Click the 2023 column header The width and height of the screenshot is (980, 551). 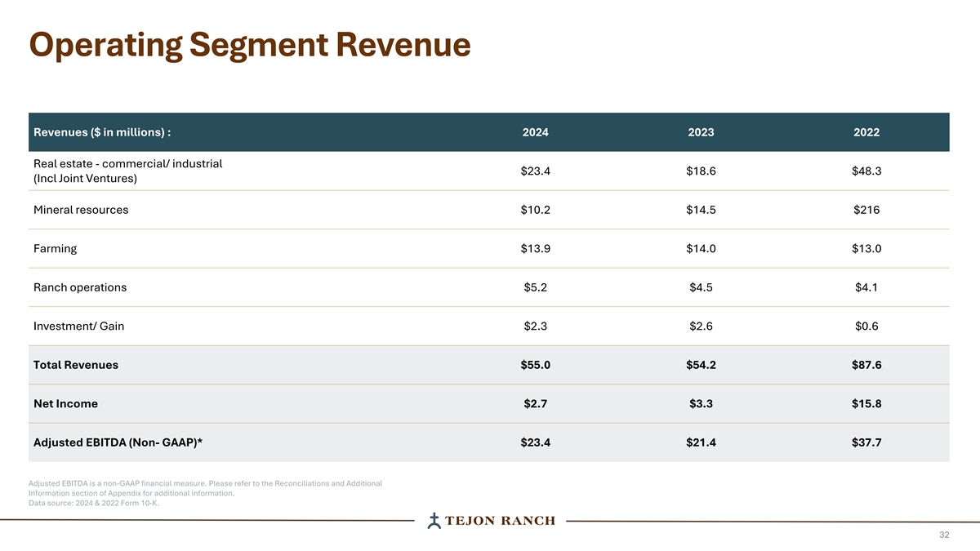[701, 132]
